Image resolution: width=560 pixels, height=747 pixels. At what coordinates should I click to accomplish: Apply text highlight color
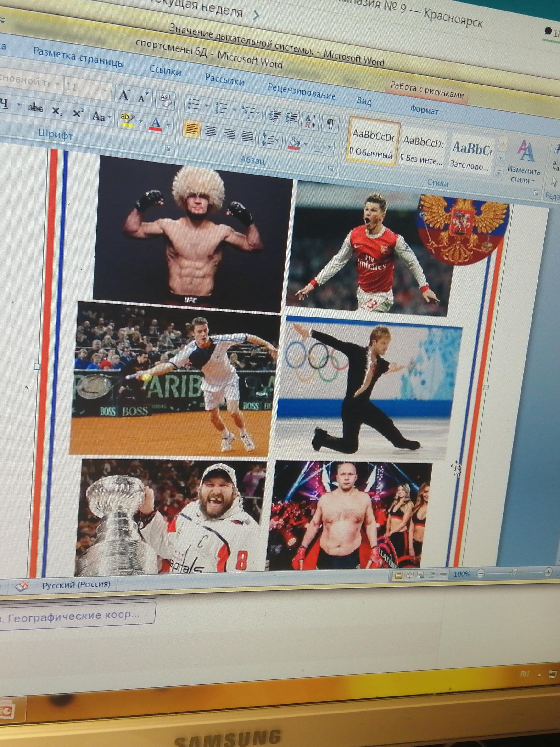(x=127, y=119)
